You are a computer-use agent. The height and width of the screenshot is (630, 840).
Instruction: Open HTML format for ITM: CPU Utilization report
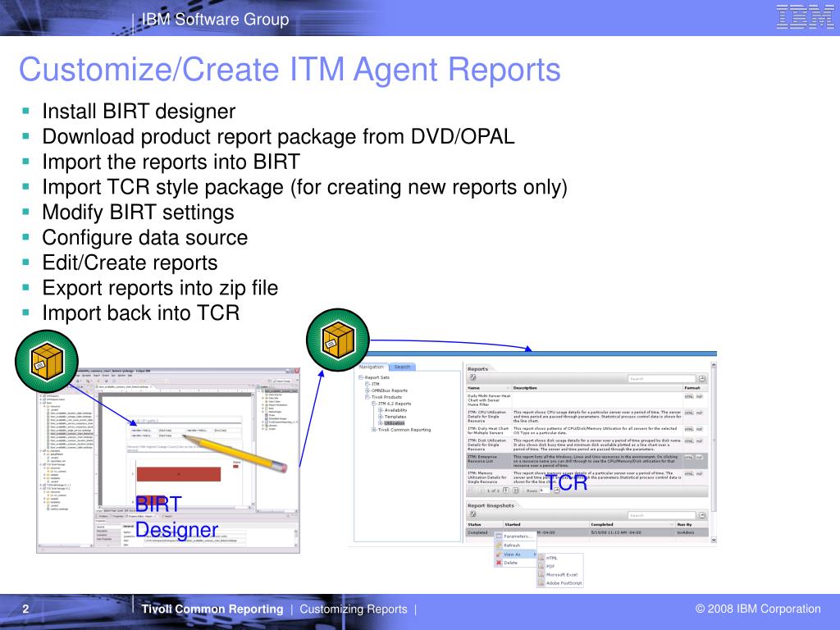pos(689,413)
